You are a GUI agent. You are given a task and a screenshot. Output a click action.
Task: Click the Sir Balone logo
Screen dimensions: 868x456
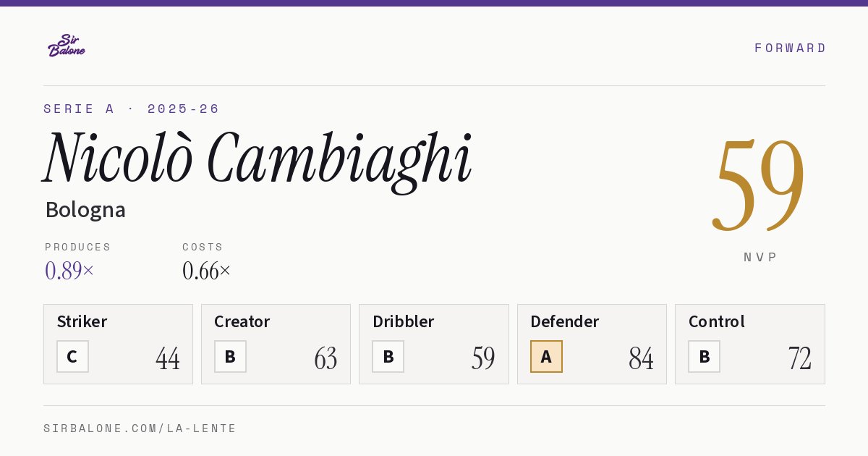click(67, 46)
